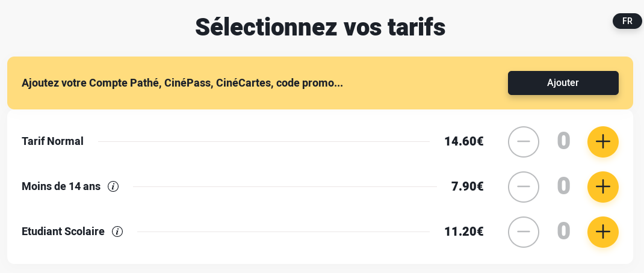Click the 11.20€ price
This screenshot has height=273, width=644.
pos(464,232)
